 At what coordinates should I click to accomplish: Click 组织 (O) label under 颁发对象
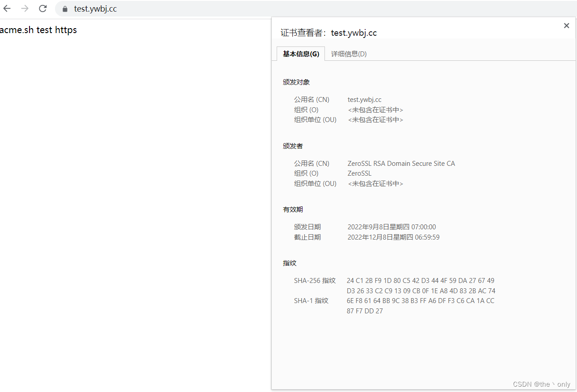(306, 110)
